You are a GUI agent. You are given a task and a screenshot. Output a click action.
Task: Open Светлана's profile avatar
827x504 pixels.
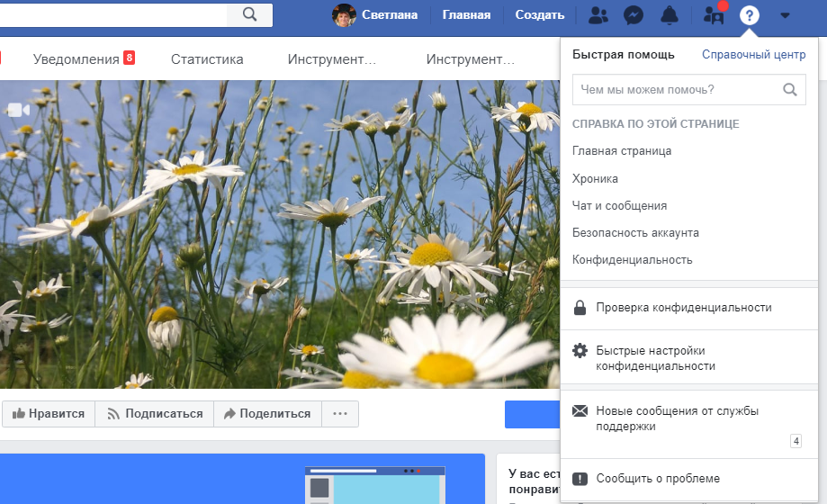point(344,14)
